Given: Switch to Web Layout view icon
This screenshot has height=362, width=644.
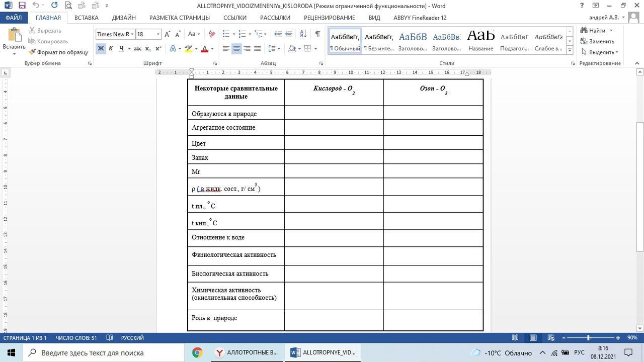Looking at the screenshot, I should 551,338.
